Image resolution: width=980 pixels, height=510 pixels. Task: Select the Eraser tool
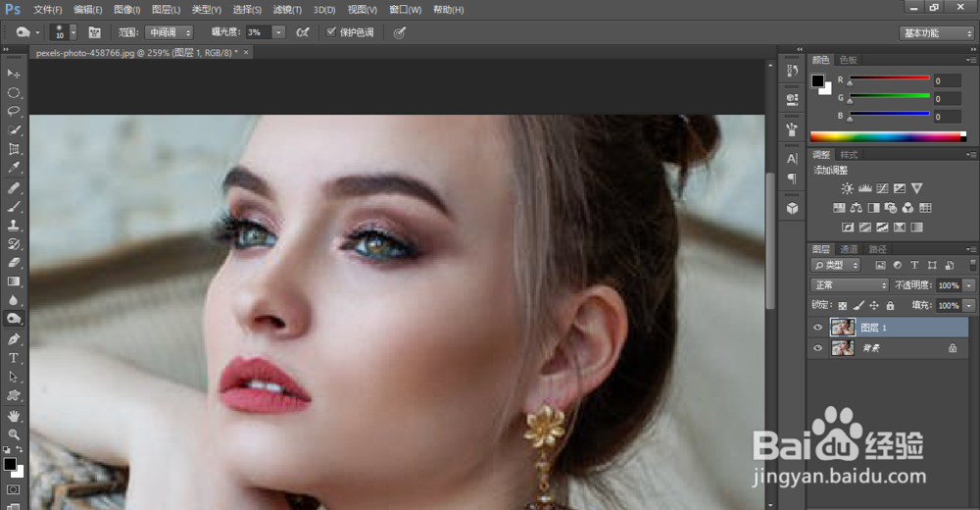13,263
